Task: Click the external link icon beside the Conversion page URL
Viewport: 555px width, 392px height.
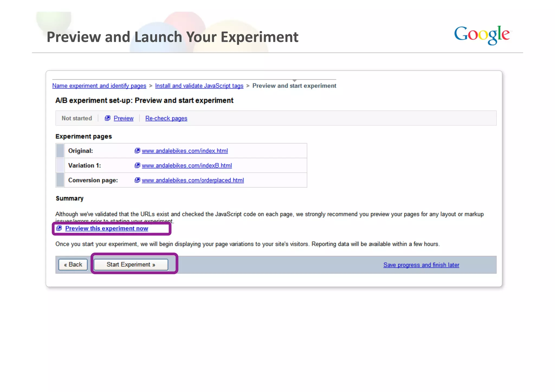Action: [137, 180]
